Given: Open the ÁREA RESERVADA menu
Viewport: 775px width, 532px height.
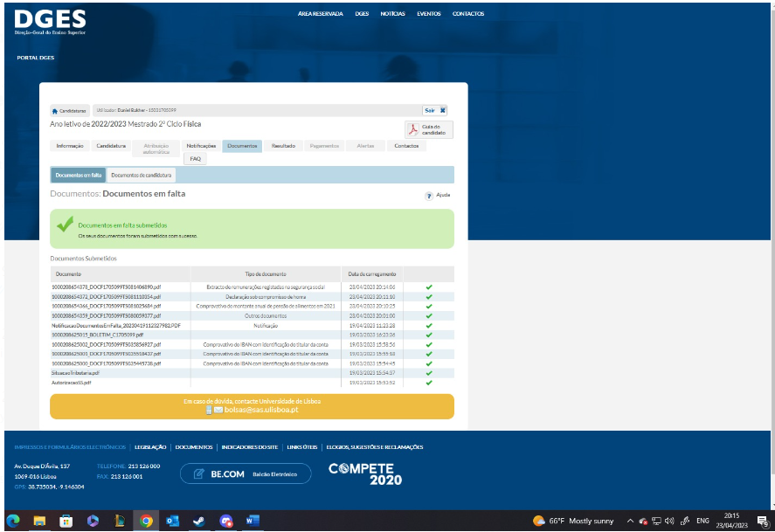Looking at the screenshot, I should [x=321, y=14].
